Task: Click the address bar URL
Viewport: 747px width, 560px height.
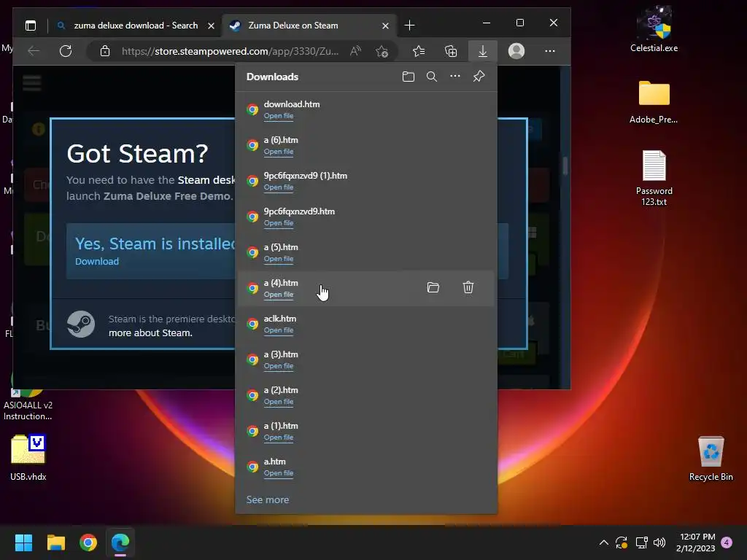Action: [x=230, y=51]
